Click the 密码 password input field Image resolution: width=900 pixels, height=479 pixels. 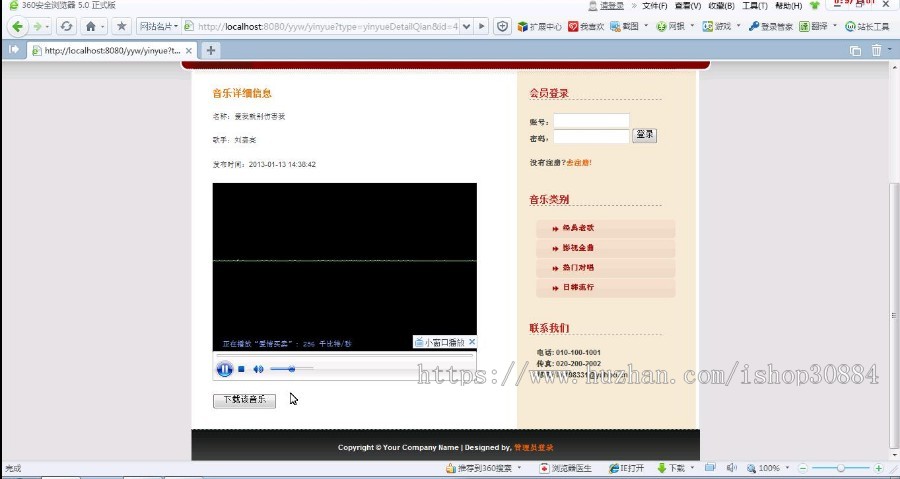(x=591, y=137)
